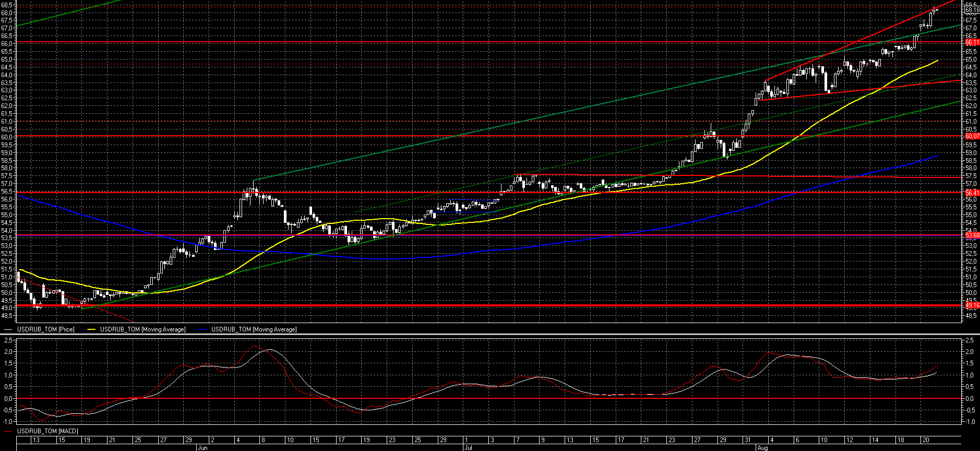Click the red MACD line swatch

[8, 431]
